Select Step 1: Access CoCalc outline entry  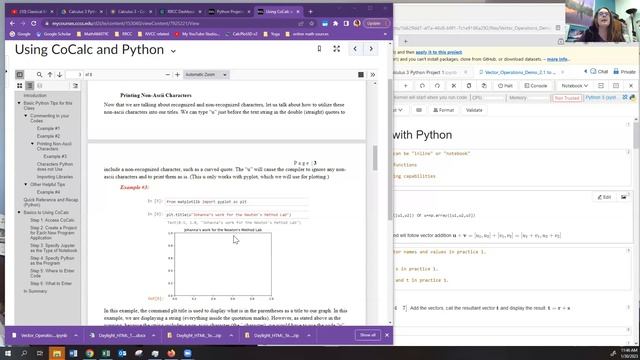click(52, 220)
